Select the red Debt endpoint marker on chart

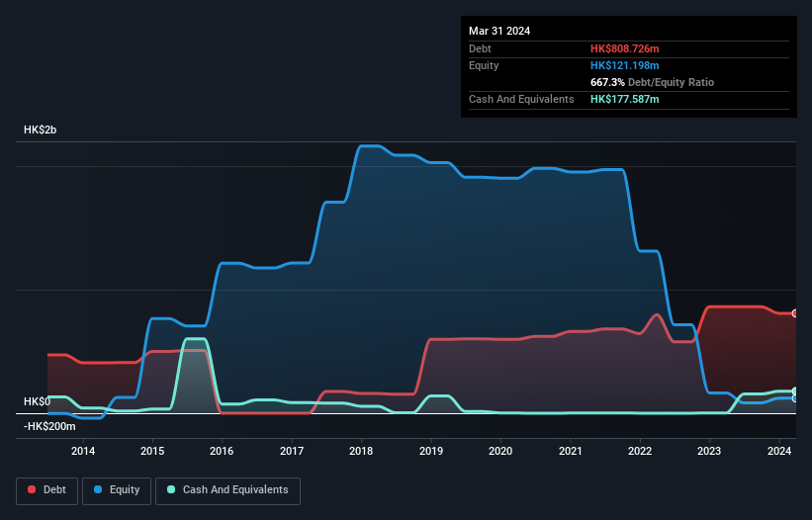coord(795,313)
